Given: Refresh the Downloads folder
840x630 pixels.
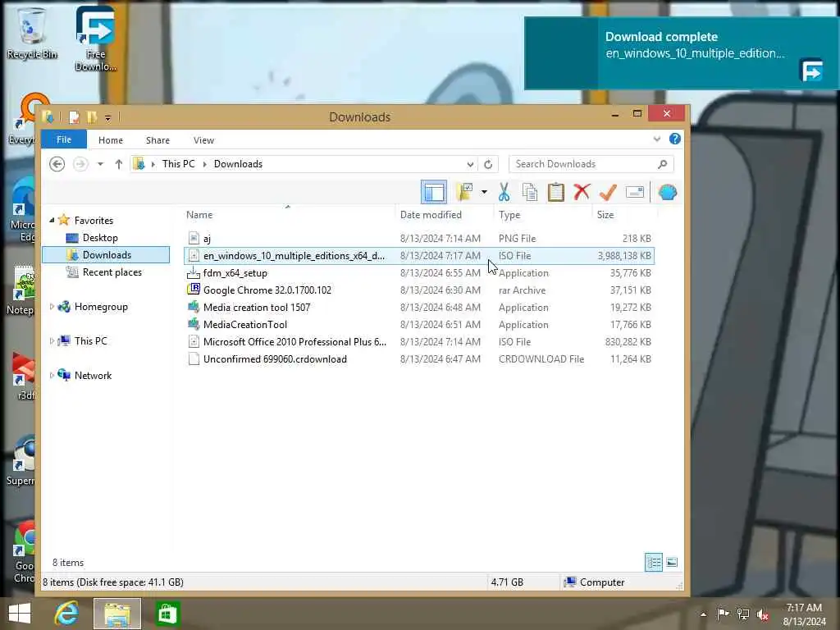Looking at the screenshot, I should pyautogui.click(x=488, y=164).
